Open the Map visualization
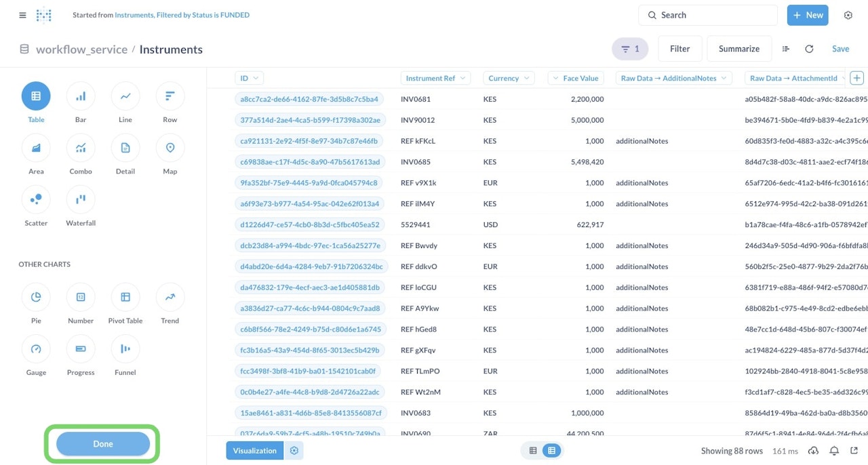This screenshot has height=465, width=868. [x=170, y=148]
